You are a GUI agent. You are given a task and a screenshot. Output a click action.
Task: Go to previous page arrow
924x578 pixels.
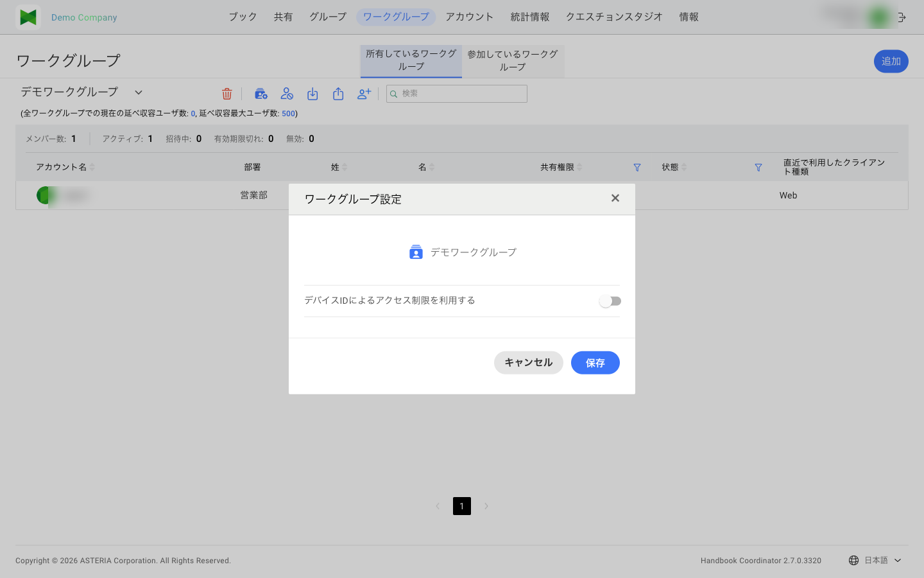pos(438,506)
